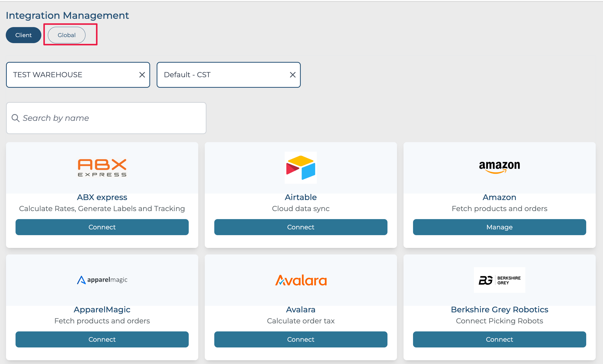Click the ApparelMagic logo
Screen dimensions: 603x364
[x=102, y=280]
